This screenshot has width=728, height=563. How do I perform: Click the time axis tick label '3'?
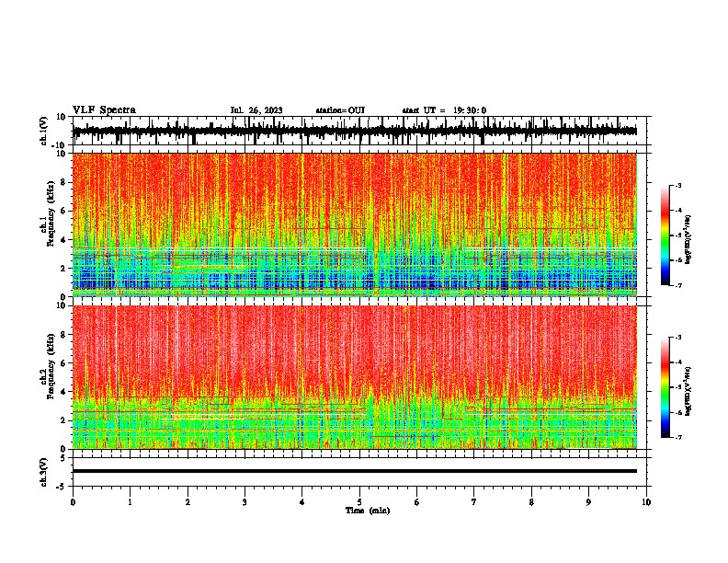click(x=245, y=502)
